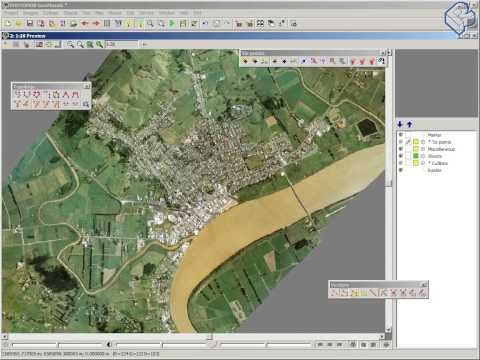Viewport: 480px width, 360px height.
Task: Click the New project icon in main toolbar
Action: coord(8,23)
